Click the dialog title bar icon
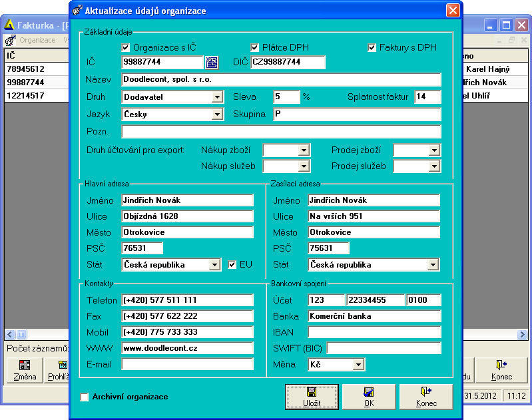 79,11
